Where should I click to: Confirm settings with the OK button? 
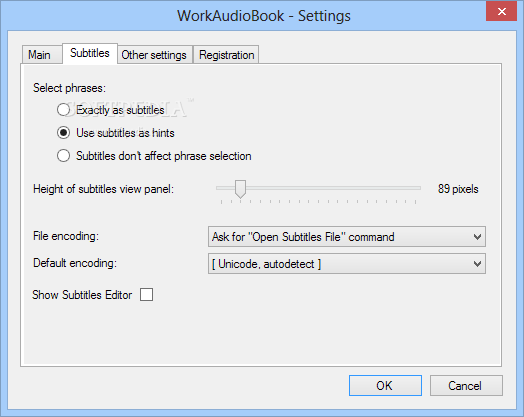coord(385,386)
